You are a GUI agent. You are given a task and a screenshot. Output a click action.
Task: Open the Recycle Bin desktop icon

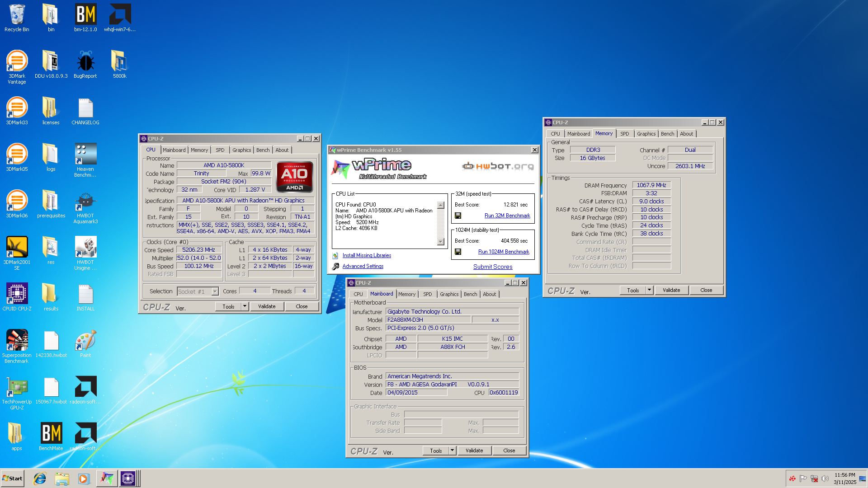pos(17,18)
